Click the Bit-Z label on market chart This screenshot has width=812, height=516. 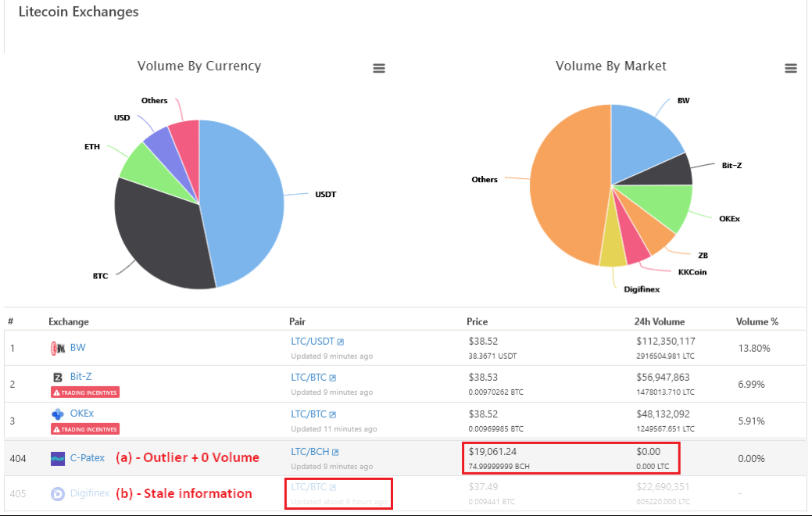coord(732,165)
